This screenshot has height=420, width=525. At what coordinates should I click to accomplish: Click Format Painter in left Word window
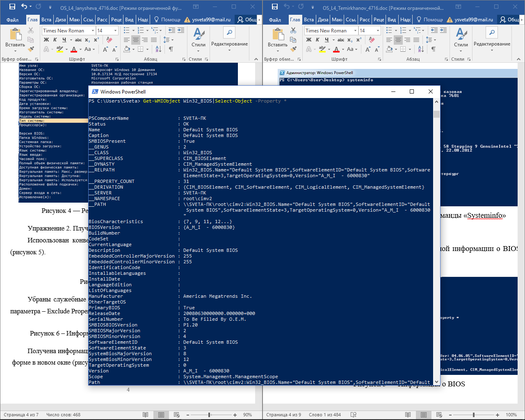click(31, 49)
